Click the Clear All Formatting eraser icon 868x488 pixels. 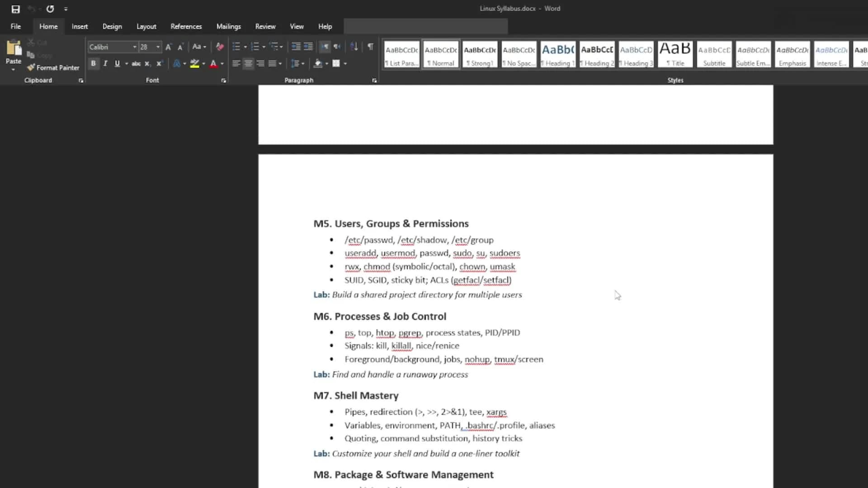click(220, 47)
